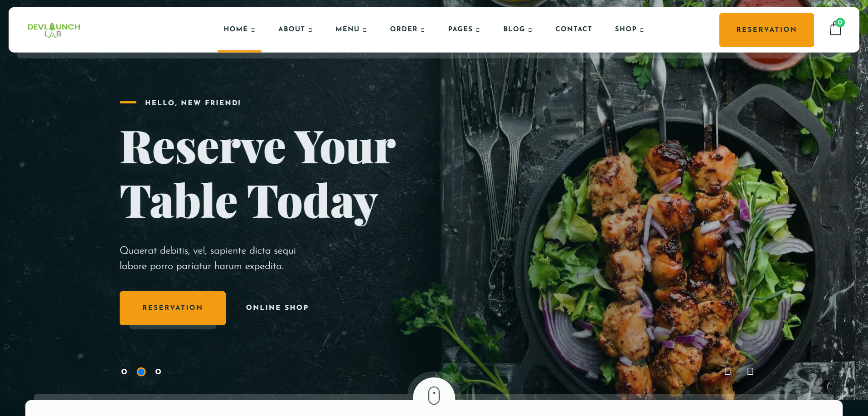Image resolution: width=868 pixels, height=416 pixels.
Task: Go to next slide arrow
Action: coord(750,371)
